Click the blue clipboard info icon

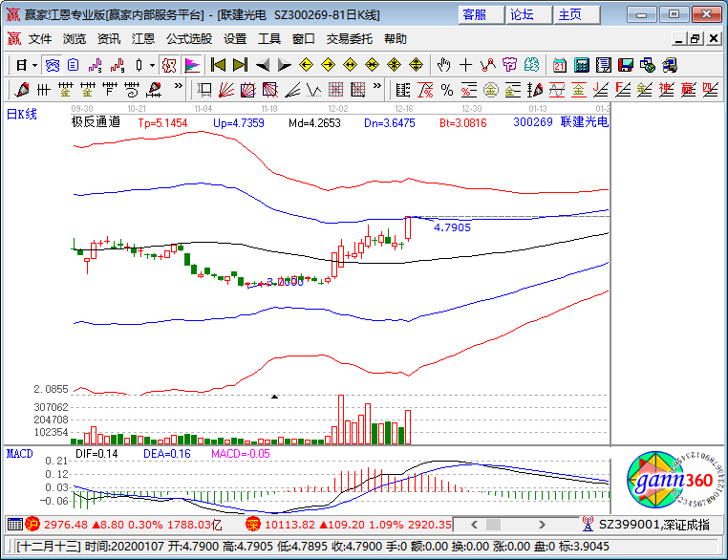point(74,66)
